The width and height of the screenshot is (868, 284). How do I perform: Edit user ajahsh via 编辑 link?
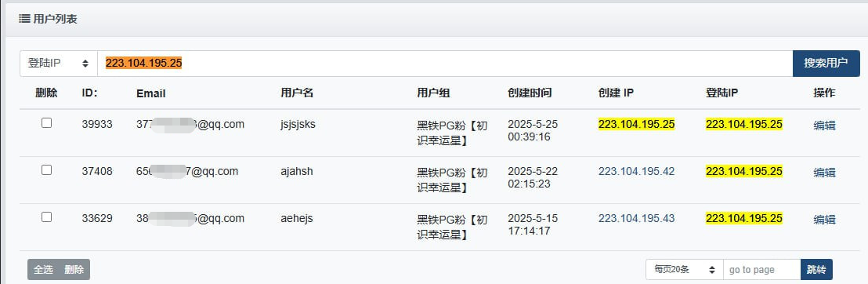pos(824,173)
